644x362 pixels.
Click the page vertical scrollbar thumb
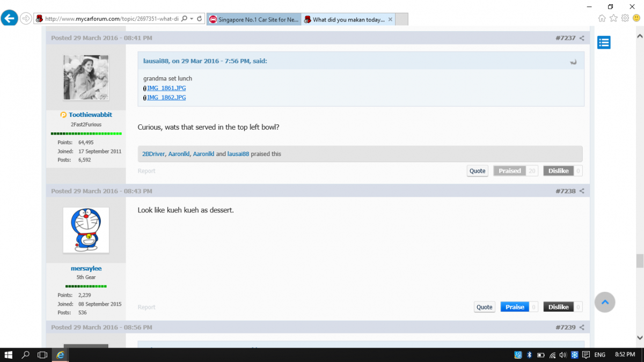[x=639, y=261]
